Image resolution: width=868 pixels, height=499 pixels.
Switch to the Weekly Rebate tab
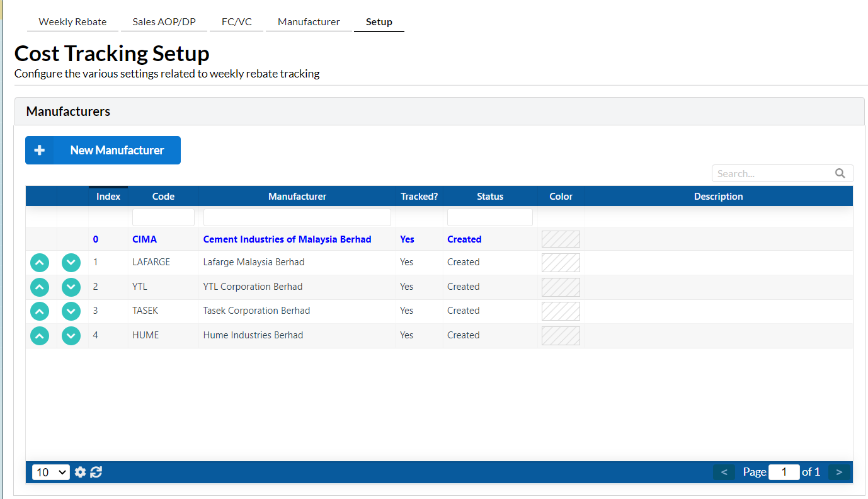[x=72, y=22]
